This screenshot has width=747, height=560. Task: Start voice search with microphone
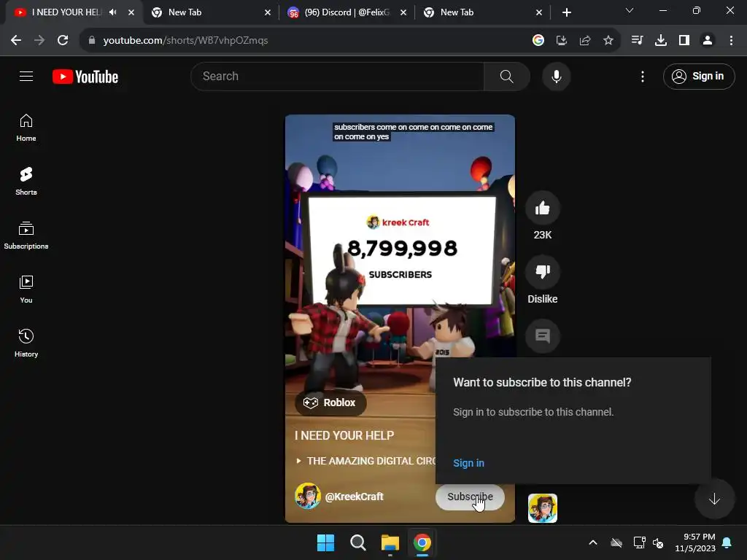[x=556, y=76]
